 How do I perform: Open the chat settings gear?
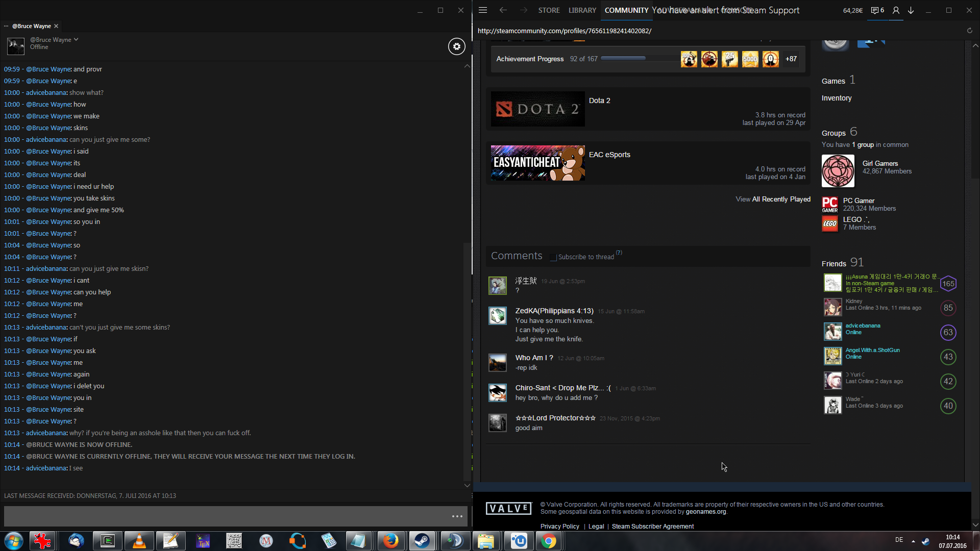pyautogui.click(x=456, y=46)
